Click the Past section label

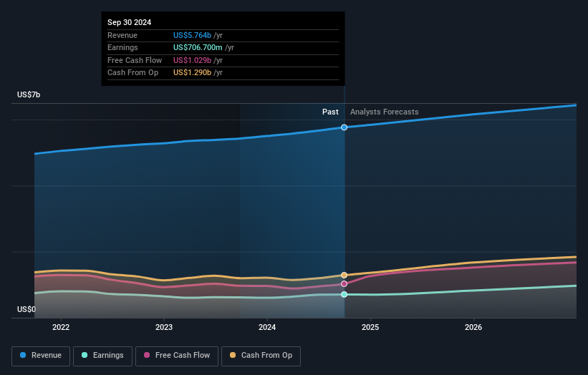330,112
